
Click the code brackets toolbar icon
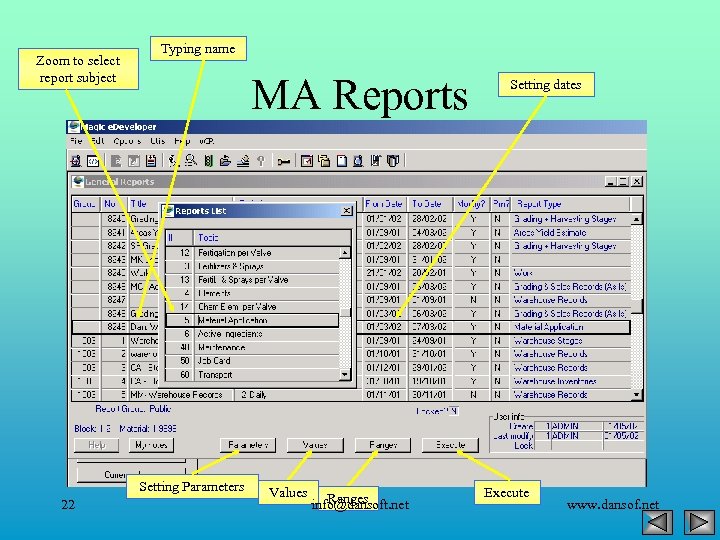[x=93, y=161]
